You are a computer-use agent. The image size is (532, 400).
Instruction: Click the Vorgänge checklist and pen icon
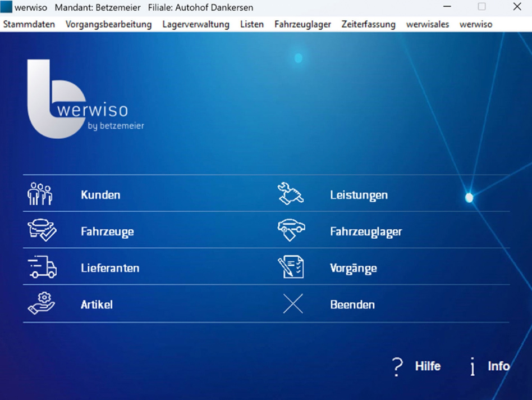[x=291, y=267]
